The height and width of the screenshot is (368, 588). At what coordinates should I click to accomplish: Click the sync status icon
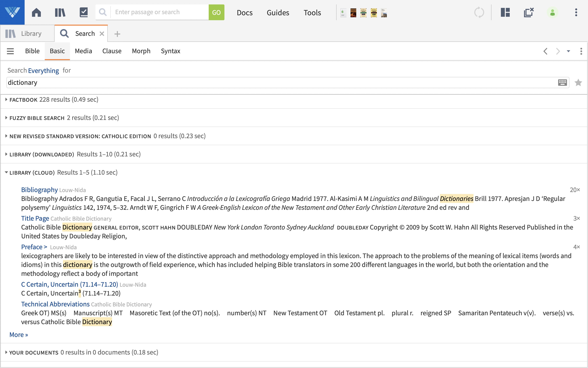click(x=479, y=12)
